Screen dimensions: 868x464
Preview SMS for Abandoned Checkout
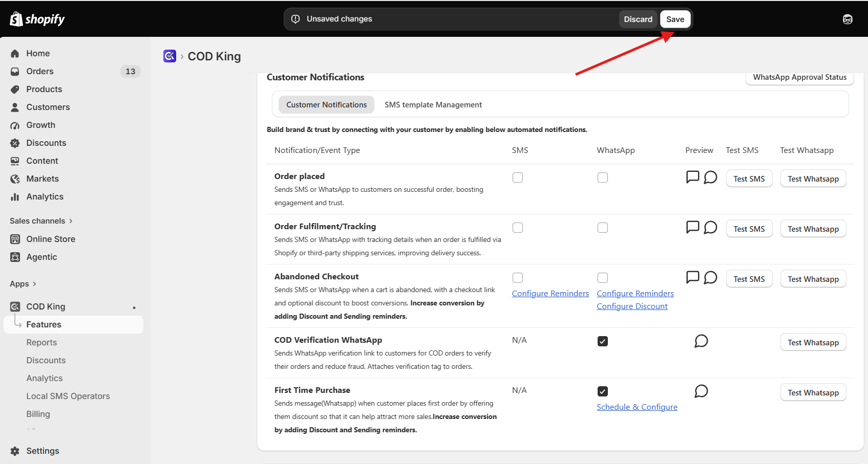[x=692, y=277]
